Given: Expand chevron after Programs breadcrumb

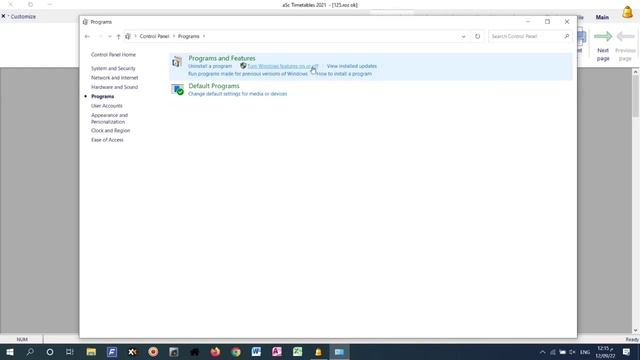Looking at the screenshot, I should point(204,36).
